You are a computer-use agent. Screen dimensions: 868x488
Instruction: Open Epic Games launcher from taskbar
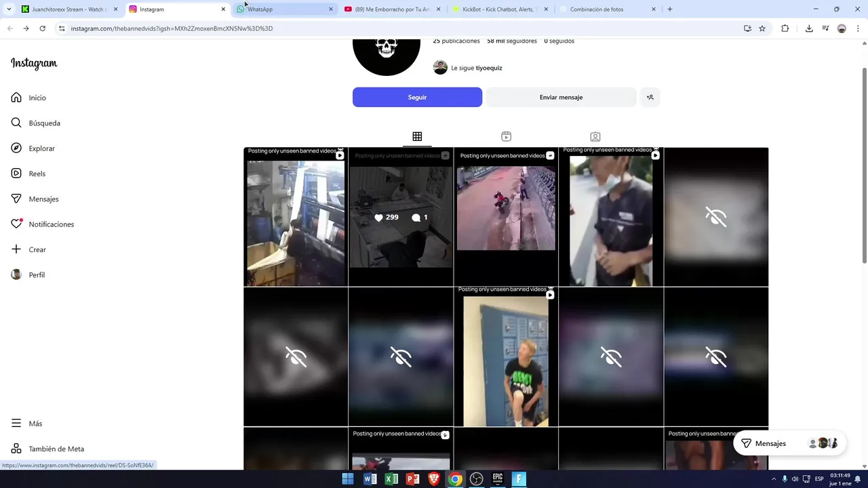coord(498,479)
